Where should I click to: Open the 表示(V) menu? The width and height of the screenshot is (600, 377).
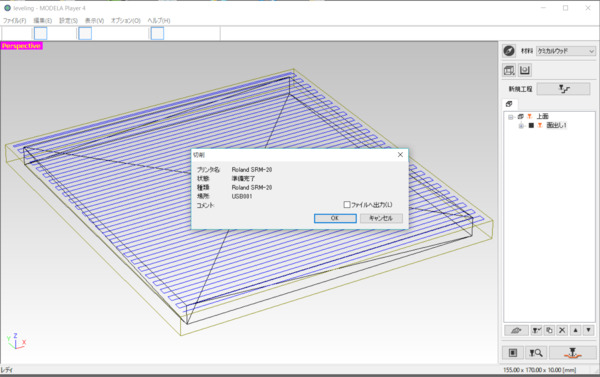(94, 21)
